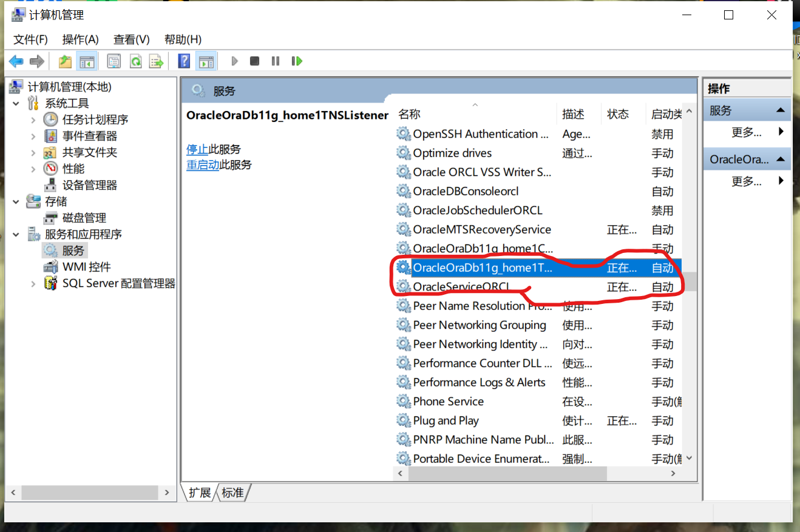Switch to the 扩展 tab
800x532 pixels.
coord(199,493)
